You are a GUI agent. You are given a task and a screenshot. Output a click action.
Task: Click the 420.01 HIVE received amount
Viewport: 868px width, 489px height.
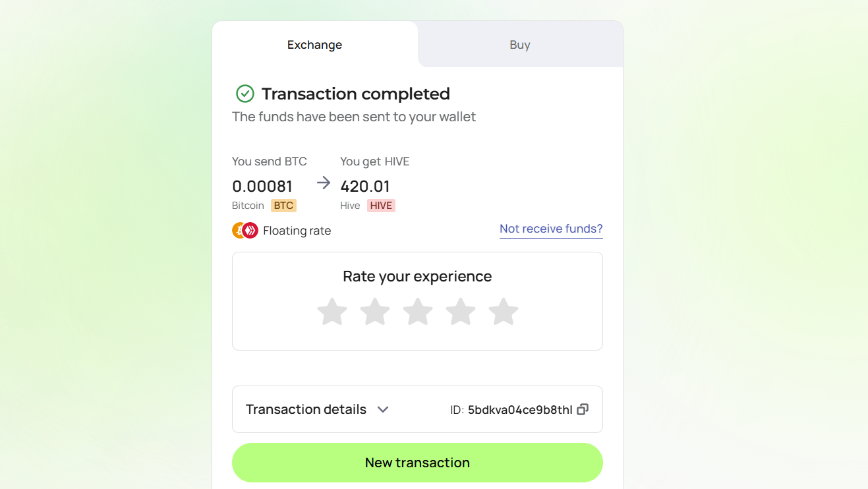tap(365, 187)
